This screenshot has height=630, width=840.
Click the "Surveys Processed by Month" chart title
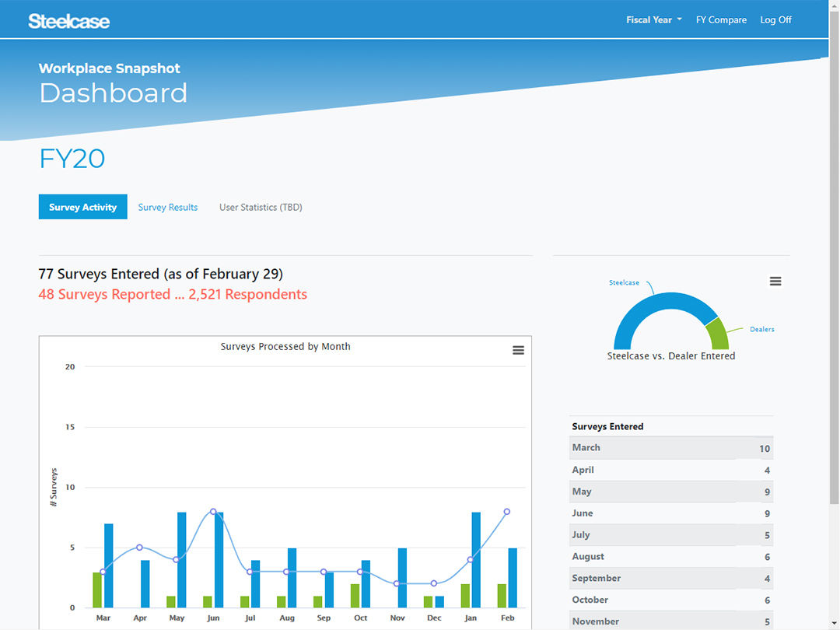pyautogui.click(x=285, y=347)
